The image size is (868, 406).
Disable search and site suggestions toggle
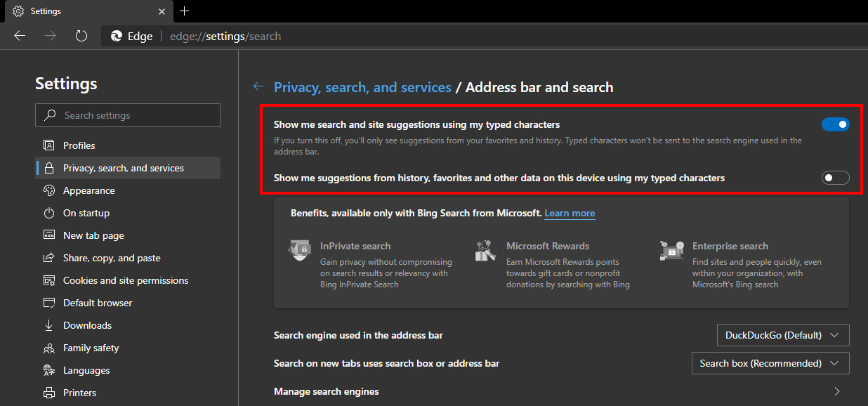pos(836,124)
